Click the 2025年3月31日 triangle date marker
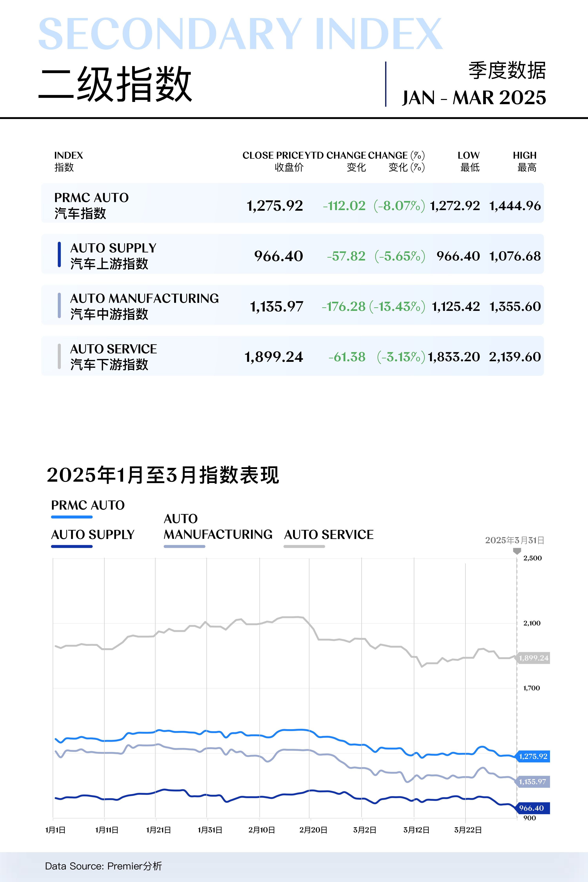 [x=517, y=551]
